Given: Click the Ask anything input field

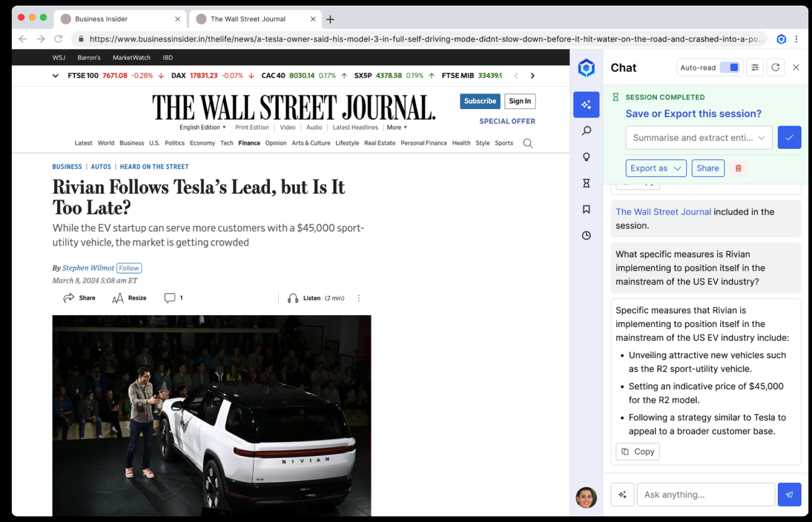Looking at the screenshot, I should [706, 495].
